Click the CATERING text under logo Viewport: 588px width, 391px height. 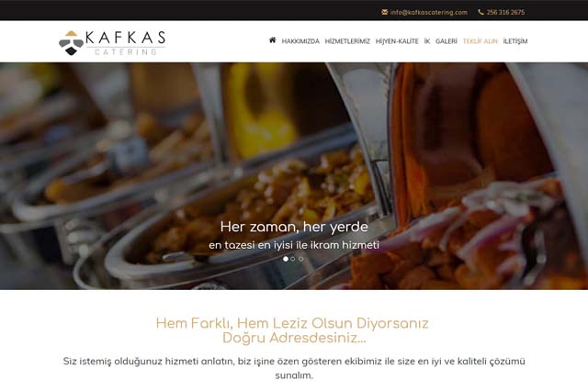pos(126,51)
